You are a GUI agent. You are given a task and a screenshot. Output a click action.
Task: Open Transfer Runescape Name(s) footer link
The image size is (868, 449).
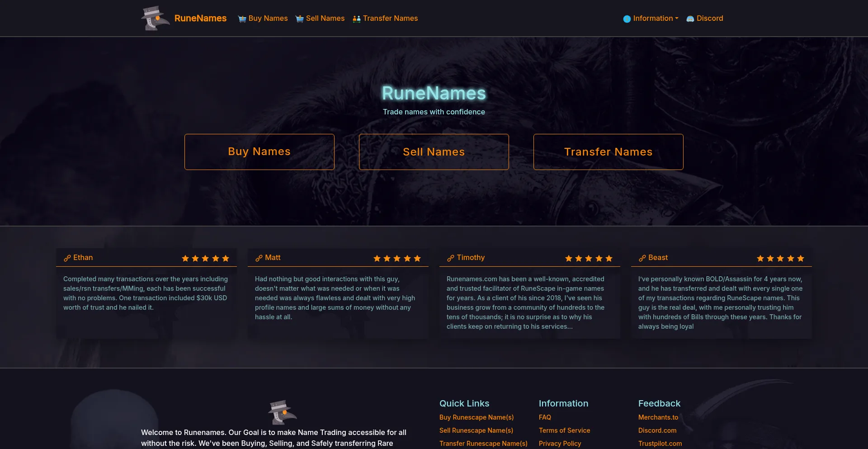coord(483,444)
